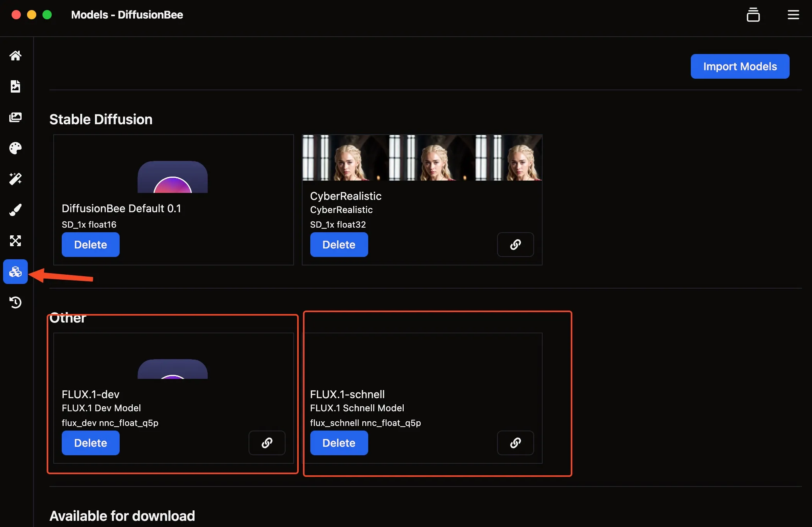812x527 pixels.
Task: Click the Models cubes icon in sidebar
Action: tap(15, 272)
